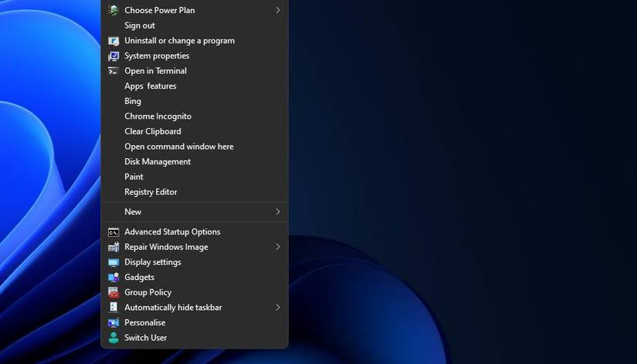
Task: Select Clear Clipboard
Action: (x=153, y=131)
